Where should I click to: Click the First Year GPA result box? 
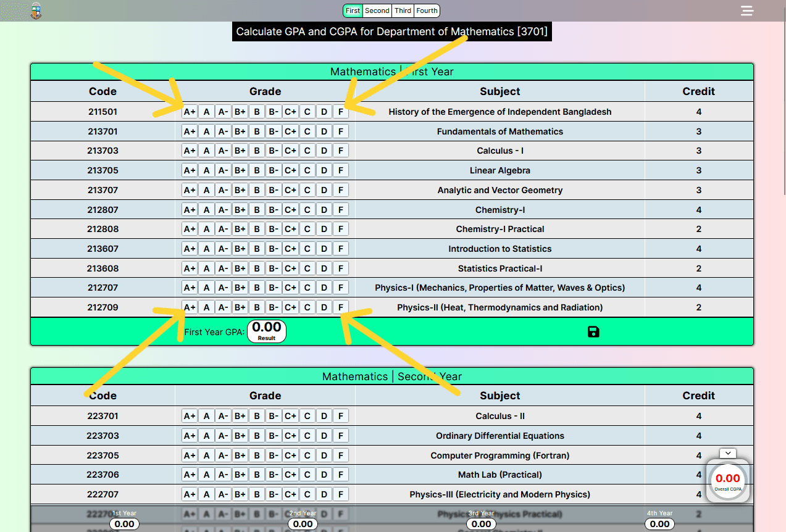point(267,331)
